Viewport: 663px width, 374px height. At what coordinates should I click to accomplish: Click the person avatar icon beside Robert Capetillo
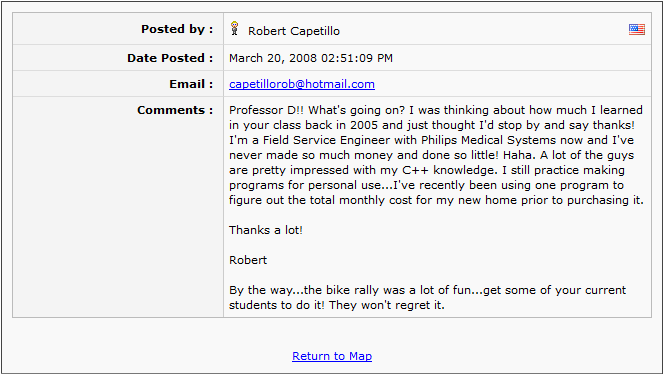tap(235, 28)
